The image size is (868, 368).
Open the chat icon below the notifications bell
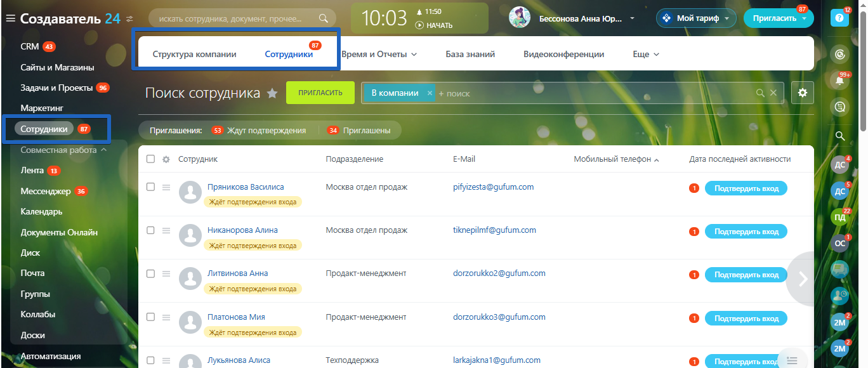840,107
